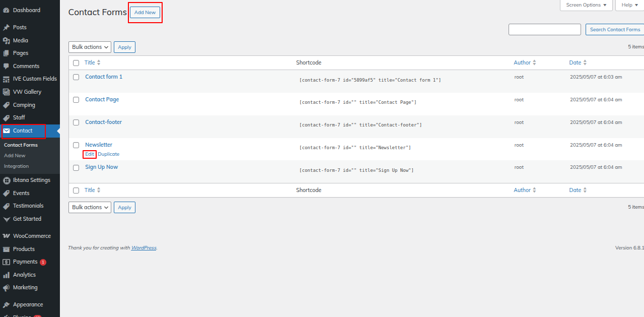Click the Analytics bar chart icon

pyautogui.click(x=6, y=275)
